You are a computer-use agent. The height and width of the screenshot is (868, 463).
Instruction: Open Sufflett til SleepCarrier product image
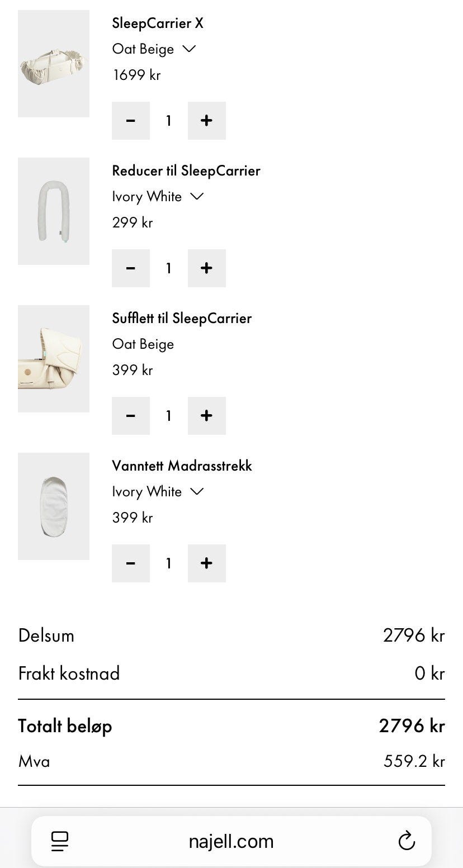pos(54,359)
